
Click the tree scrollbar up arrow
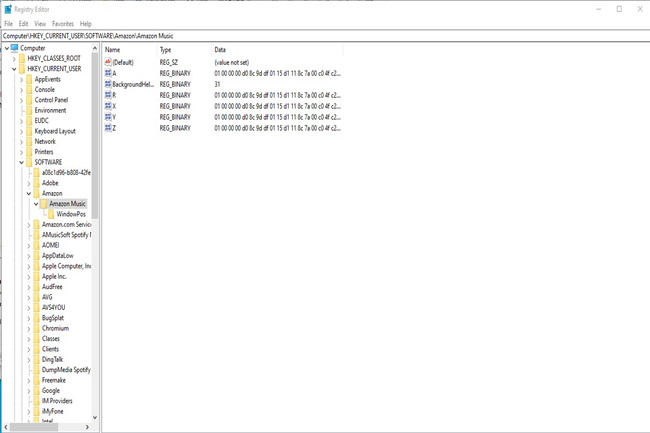(95, 48)
